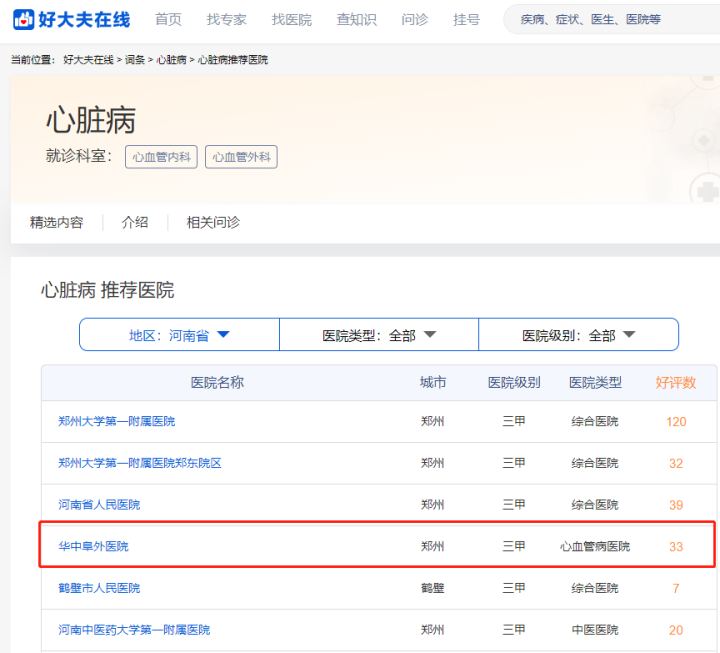The width and height of the screenshot is (720, 653).
Task: Switch to the 介绍 tab
Action: point(135,222)
